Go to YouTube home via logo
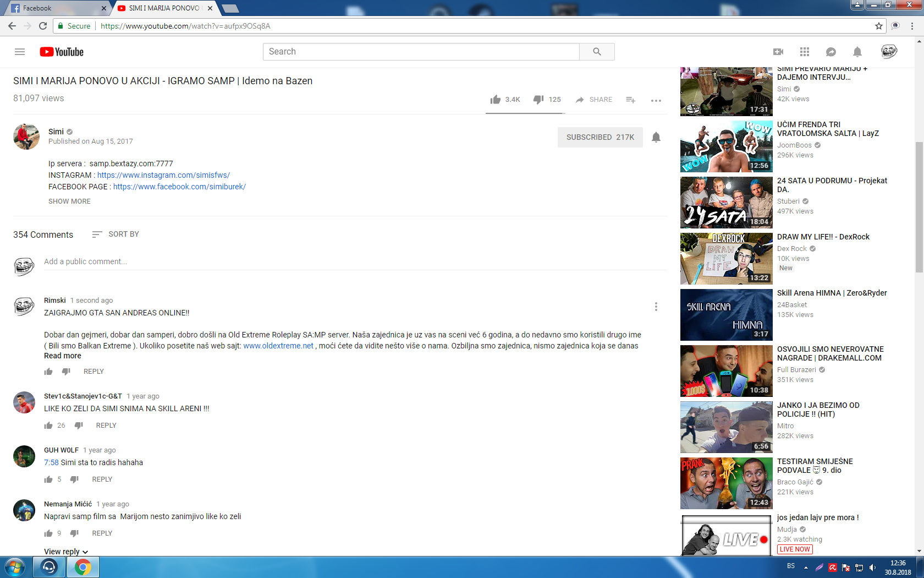Screen dimensions: 924x578 (62, 52)
